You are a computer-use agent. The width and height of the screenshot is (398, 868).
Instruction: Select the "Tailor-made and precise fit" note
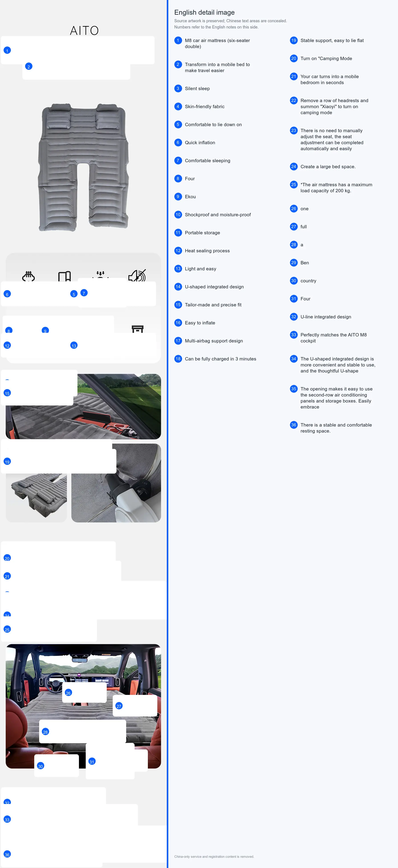click(213, 305)
